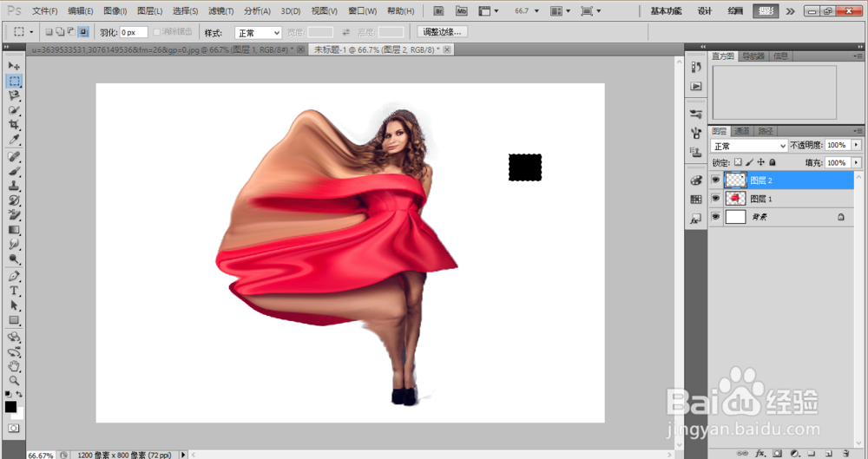
Task: Select the Eyedropper tool
Action: click(x=14, y=139)
